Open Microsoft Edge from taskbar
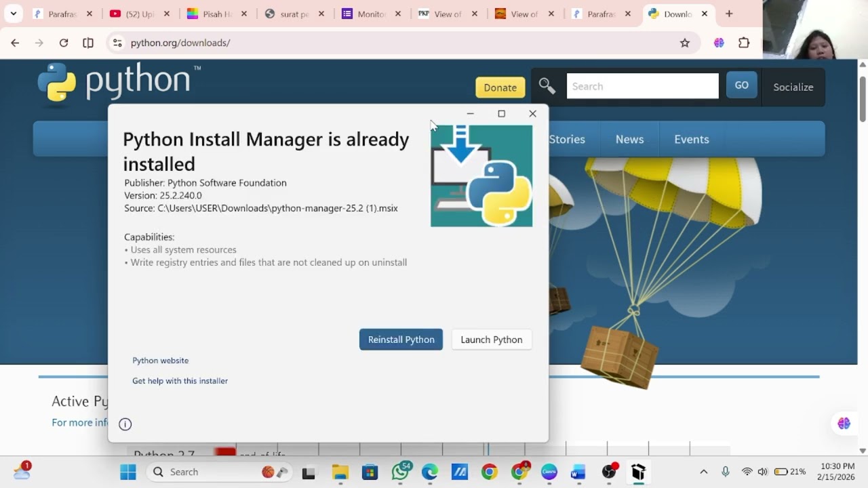 429,472
